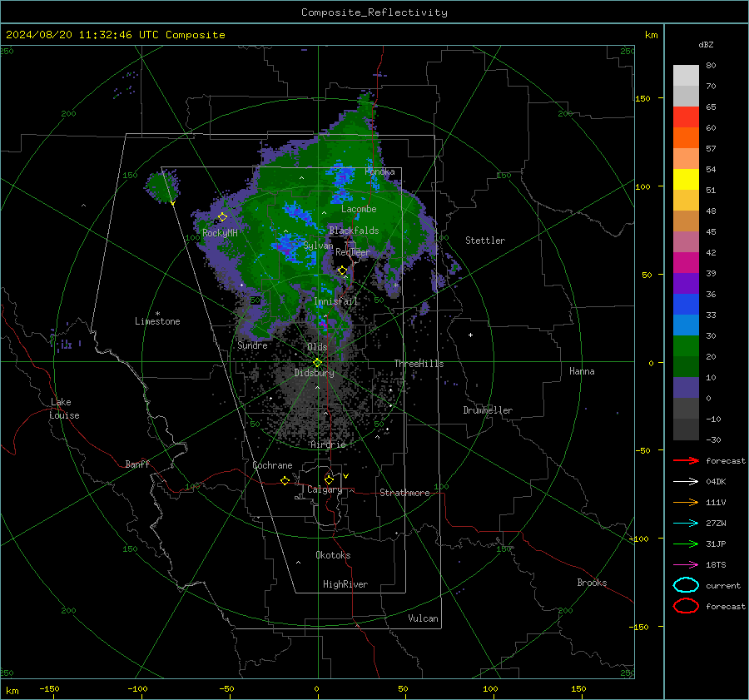Click the Sylvan label on map

coord(318,246)
